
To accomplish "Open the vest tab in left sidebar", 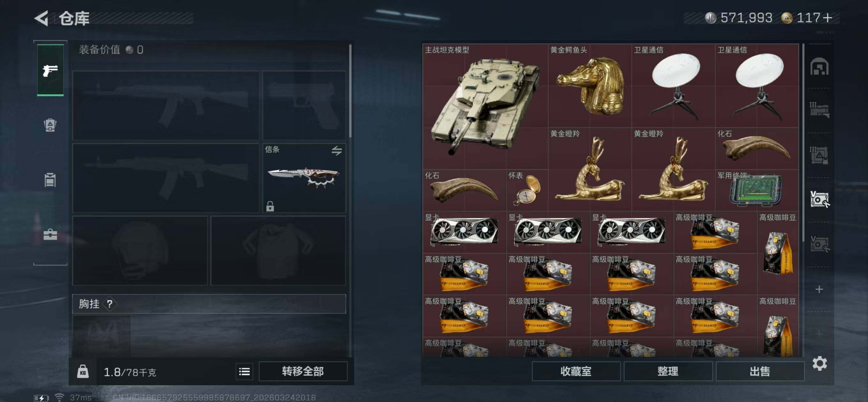I will point(50,180).
